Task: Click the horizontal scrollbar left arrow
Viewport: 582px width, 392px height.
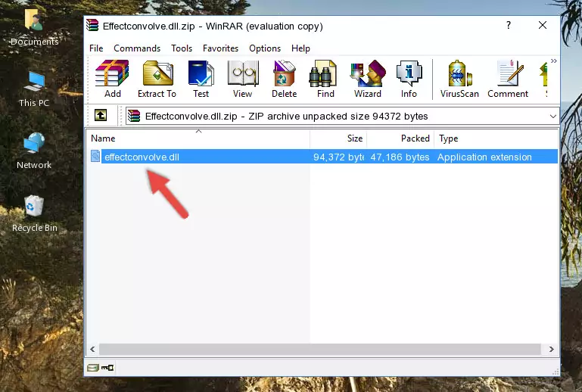Action: pos(92,349)
